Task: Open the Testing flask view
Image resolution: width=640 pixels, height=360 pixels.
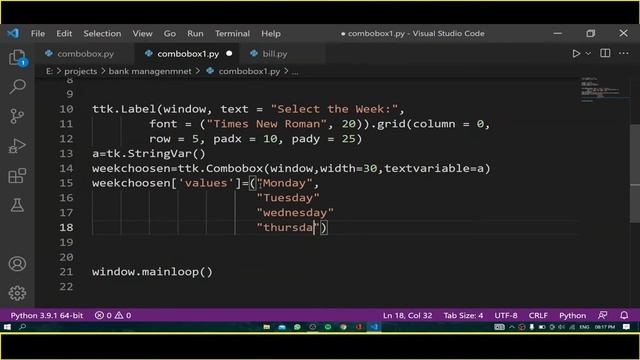Action: 17,205
